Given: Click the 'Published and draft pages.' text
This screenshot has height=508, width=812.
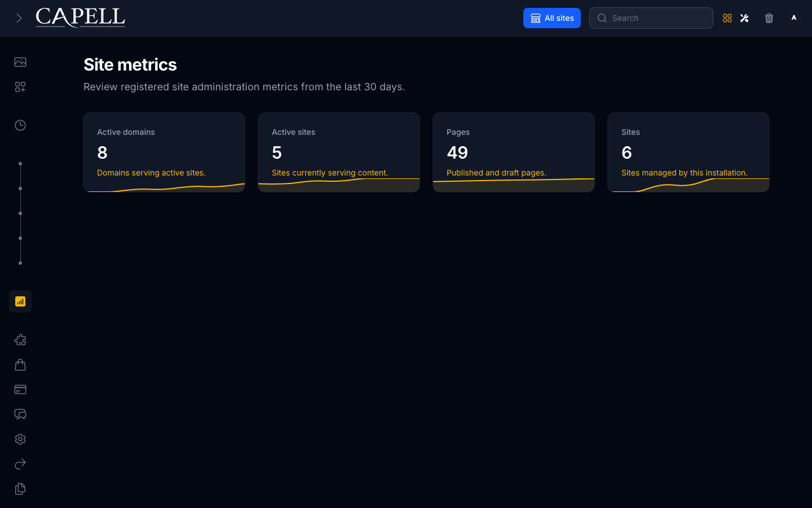Looking at the screenshot, I should [x=496, y=173].
